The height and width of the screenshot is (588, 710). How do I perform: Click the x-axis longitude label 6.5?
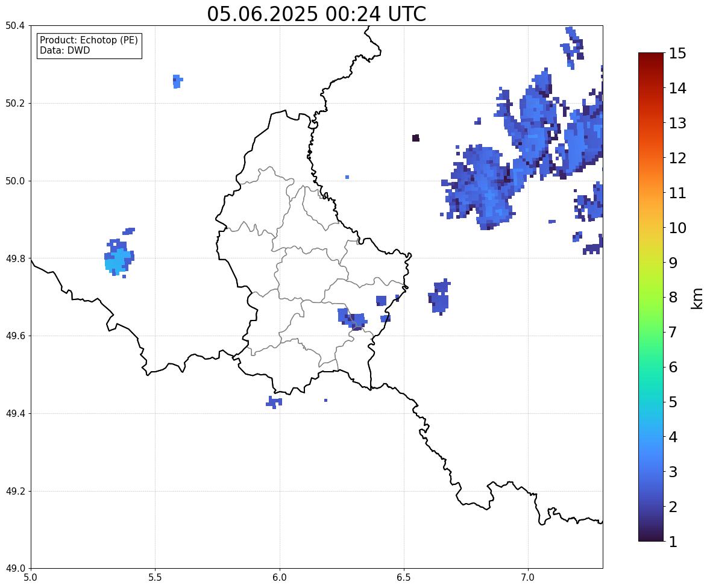point(404,578)
